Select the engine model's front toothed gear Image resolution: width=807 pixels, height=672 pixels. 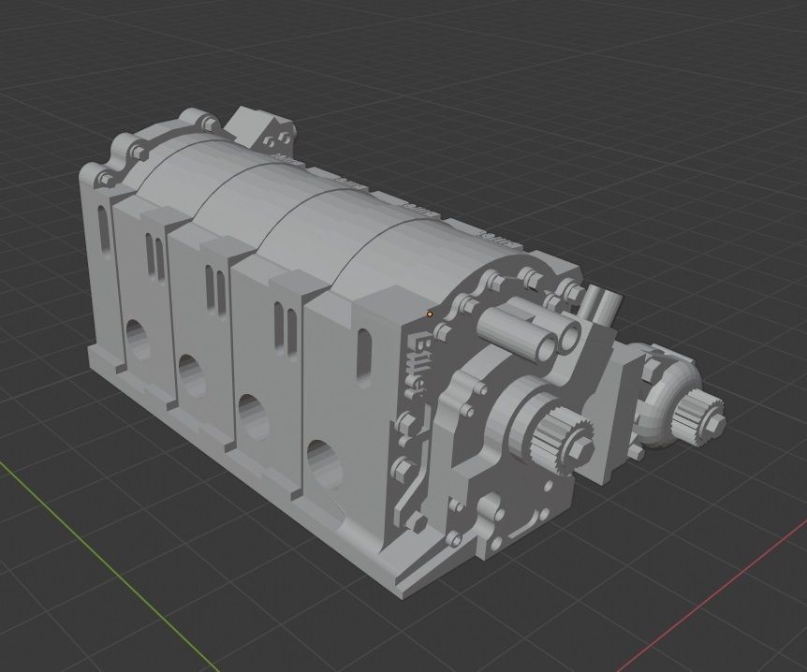pyautogui.click(x=562, y=441)
